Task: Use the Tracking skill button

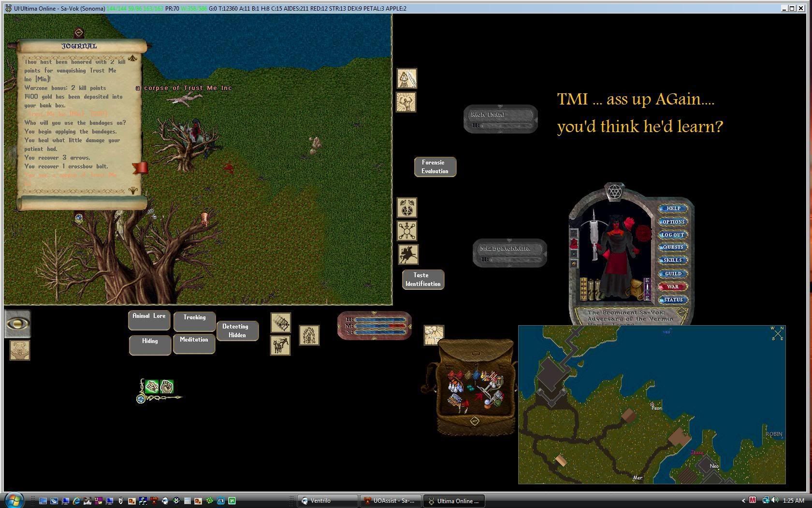Action: click(194, 321)
